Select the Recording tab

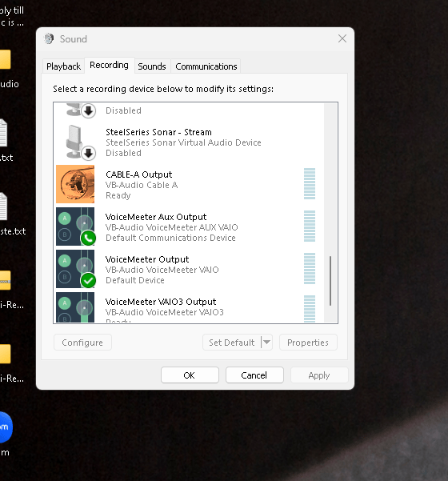pyautogui.click(x=109, y=65)
